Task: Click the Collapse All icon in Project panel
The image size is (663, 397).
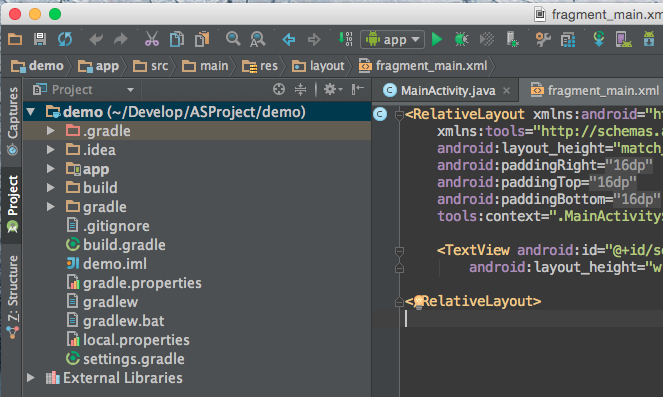Action: pos(300,89)
